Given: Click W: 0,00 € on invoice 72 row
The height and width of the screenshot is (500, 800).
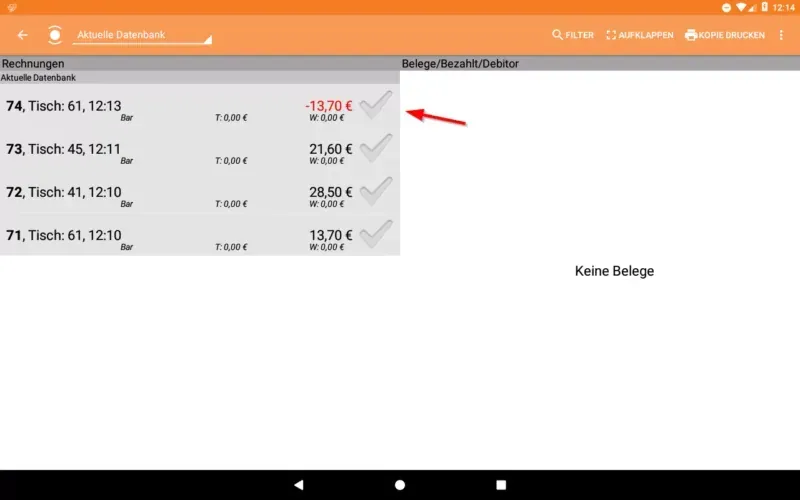Looking at the screenshot, I should click(x=327, y=204).
